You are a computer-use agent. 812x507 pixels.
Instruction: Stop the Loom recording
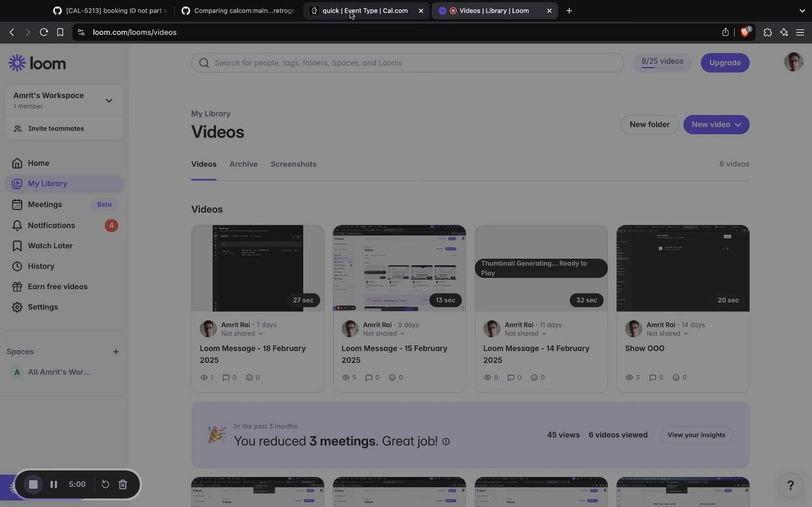[x=34, y=484]
